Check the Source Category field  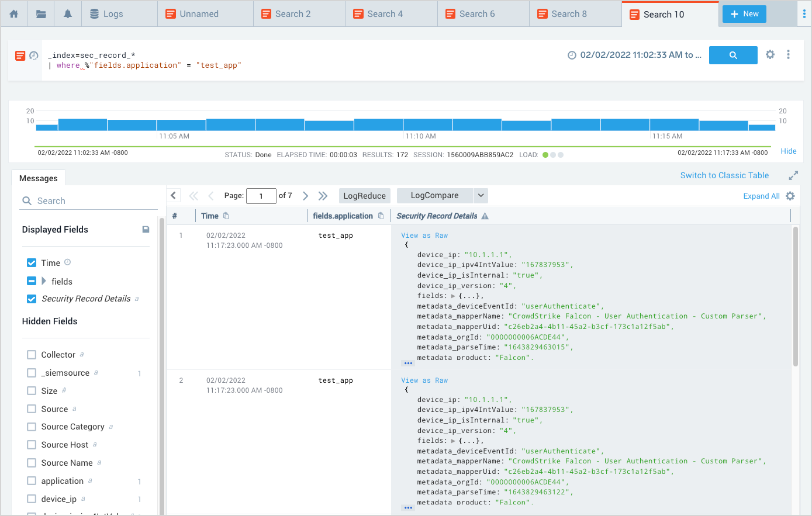coord(32,427)
